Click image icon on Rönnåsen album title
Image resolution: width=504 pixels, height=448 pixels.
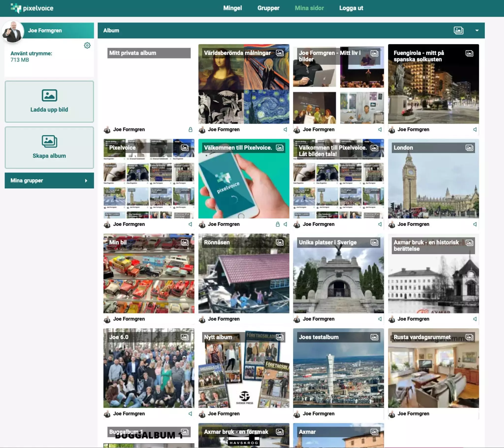click(x=280, y=243)
